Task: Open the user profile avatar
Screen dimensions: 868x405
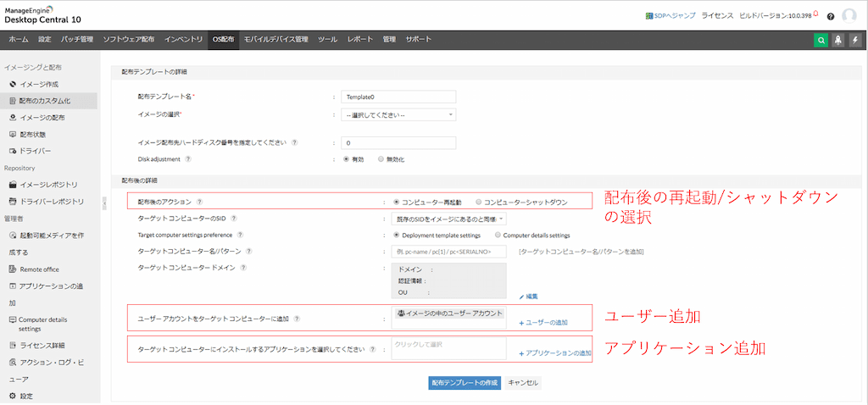Action: click(x=849, y=15)
